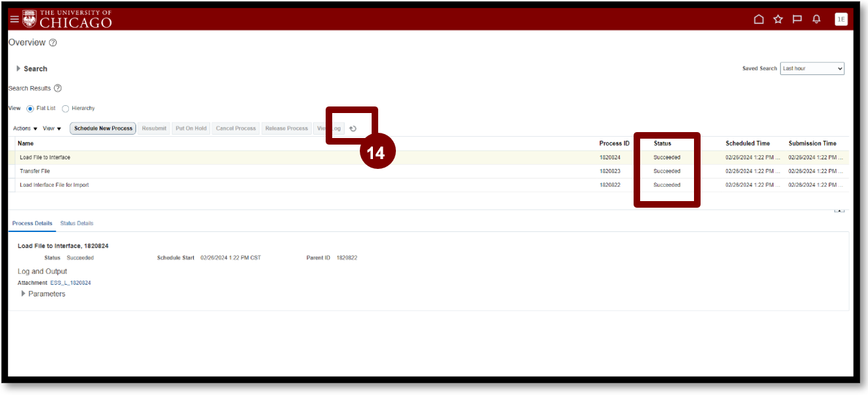The image size is (868, 395).
Task: Switch to the Status Details tab
Action: click(x=77, y=223)
